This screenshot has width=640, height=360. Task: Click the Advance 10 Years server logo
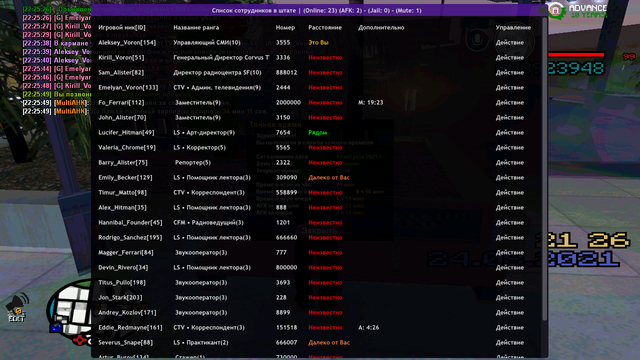tap(578, 10)
